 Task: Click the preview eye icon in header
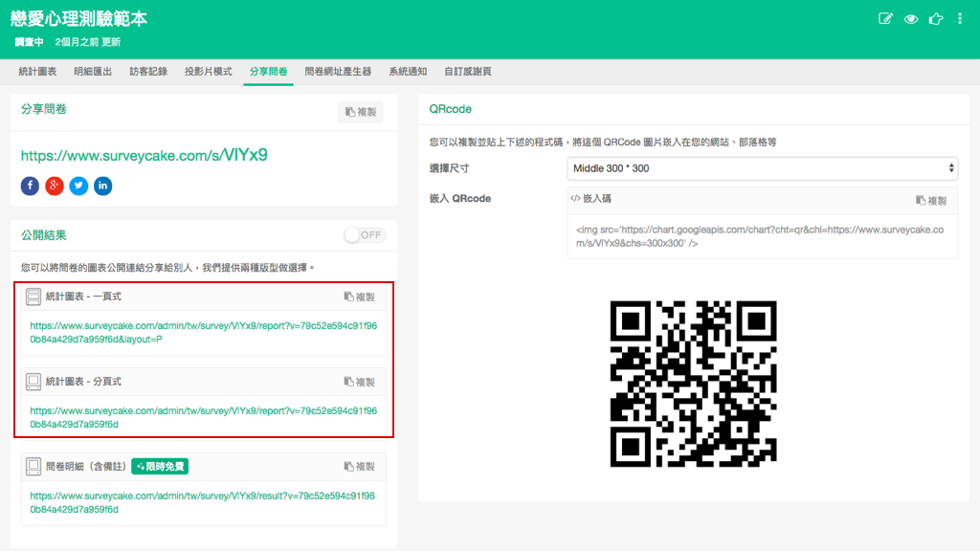(910, 19)
